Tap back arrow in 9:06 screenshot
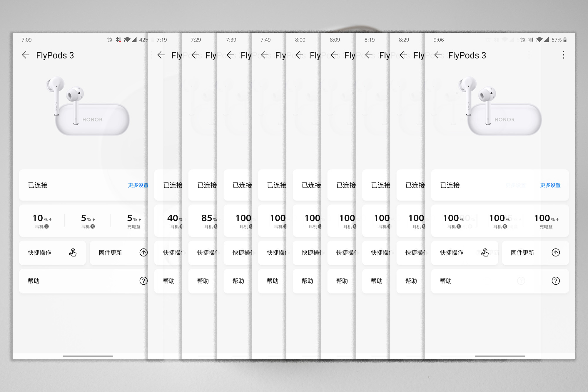This screenshot has height=392, width=588. tap(438, 55)
